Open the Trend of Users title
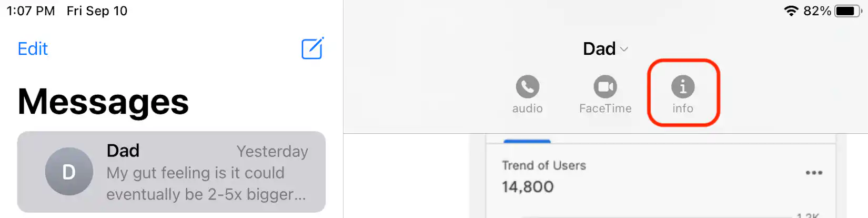This screenshot has height=218, width=868. [x=543, y=165]
